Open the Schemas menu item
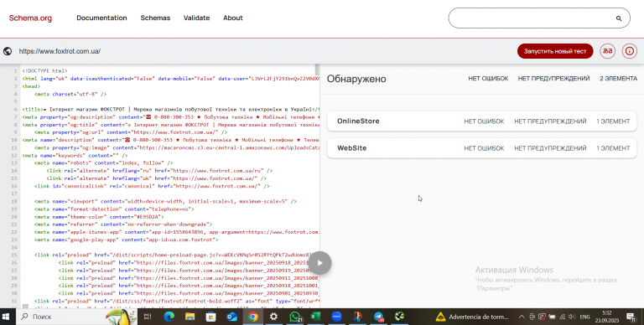The height and width of the screenshot is (325, 644). coord(155,18)
